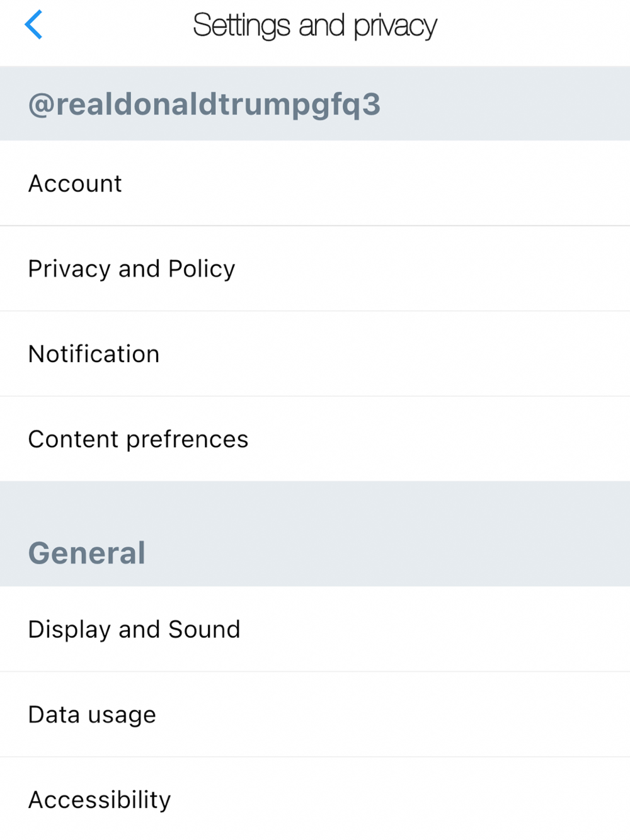Open Display and Sound settings
Screen dimensions: 630x840
[x=315, y=629]
